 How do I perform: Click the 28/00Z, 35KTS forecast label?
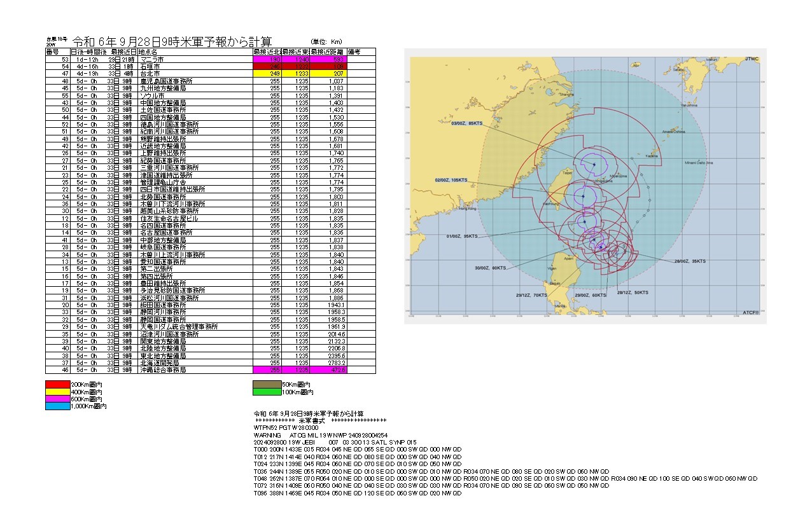690,261
